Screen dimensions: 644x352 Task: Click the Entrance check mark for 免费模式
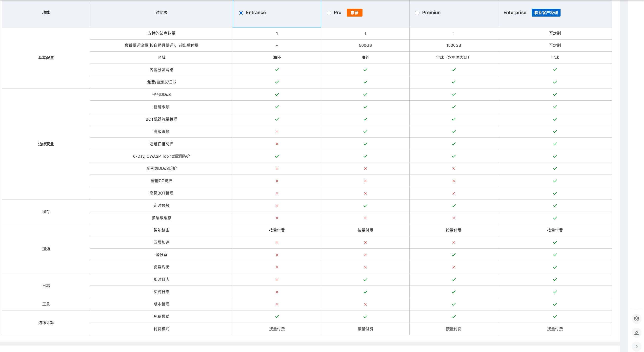click(x=277, y=316)
